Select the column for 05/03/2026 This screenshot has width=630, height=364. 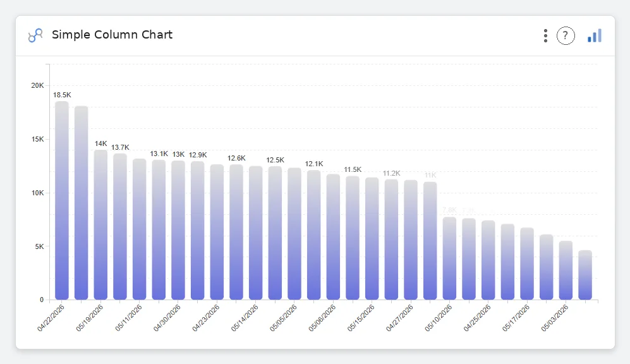566,270
